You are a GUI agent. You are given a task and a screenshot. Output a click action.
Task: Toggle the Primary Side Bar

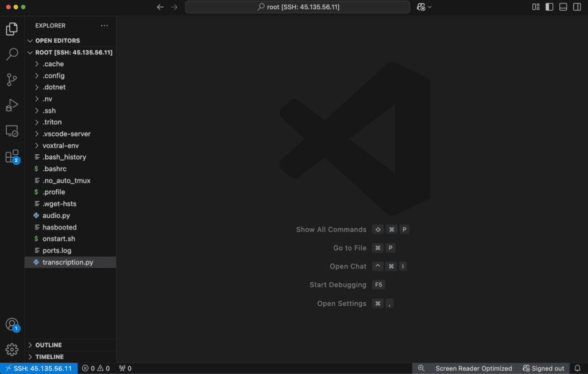click(x=549, y=7)
